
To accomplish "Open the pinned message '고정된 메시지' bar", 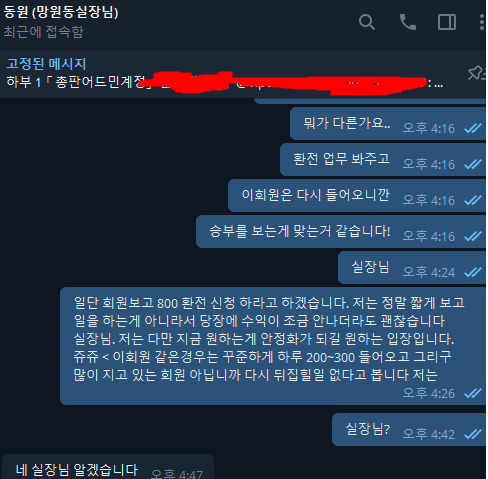I will tap(233, 74).
